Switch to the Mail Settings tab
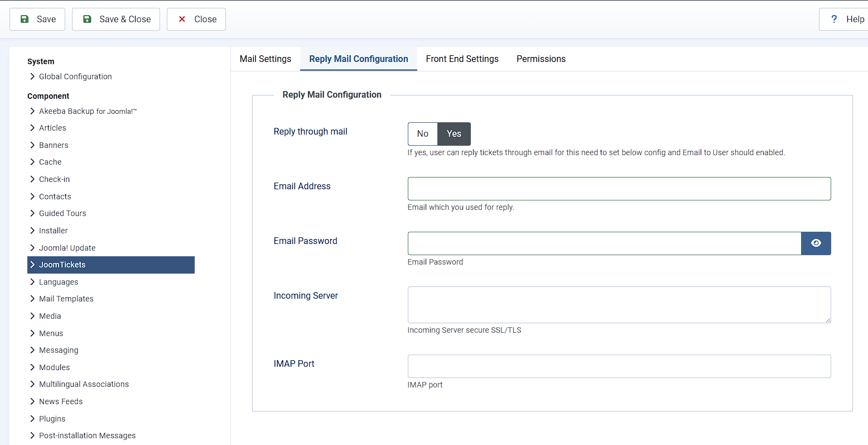868x445 pixels. click(x=266, y=59)
